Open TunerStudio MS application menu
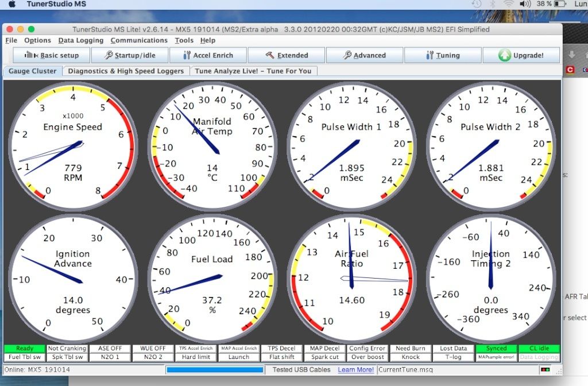Image resolution: width=588 pixels, height=386 pixels. coord(56,4)
